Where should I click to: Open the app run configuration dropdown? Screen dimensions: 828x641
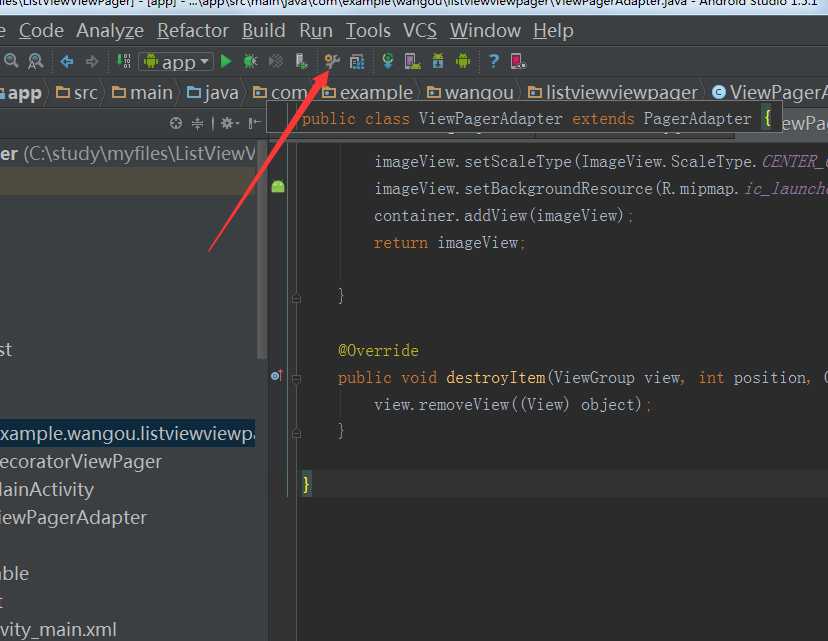tap(176, 62)
